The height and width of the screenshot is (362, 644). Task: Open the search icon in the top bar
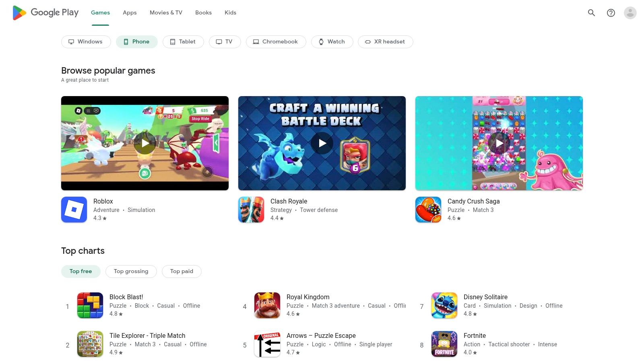pos(591,12)
